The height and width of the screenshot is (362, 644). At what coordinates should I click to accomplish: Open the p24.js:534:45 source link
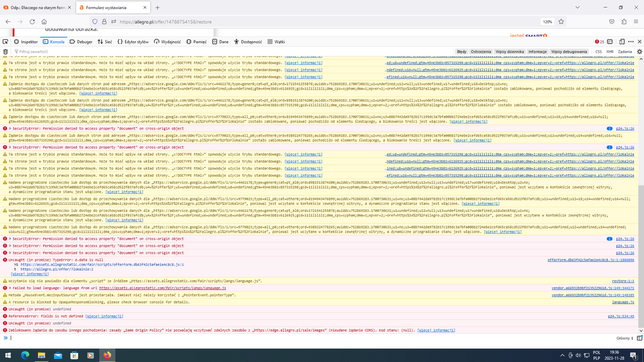click(x=621, y=316)
